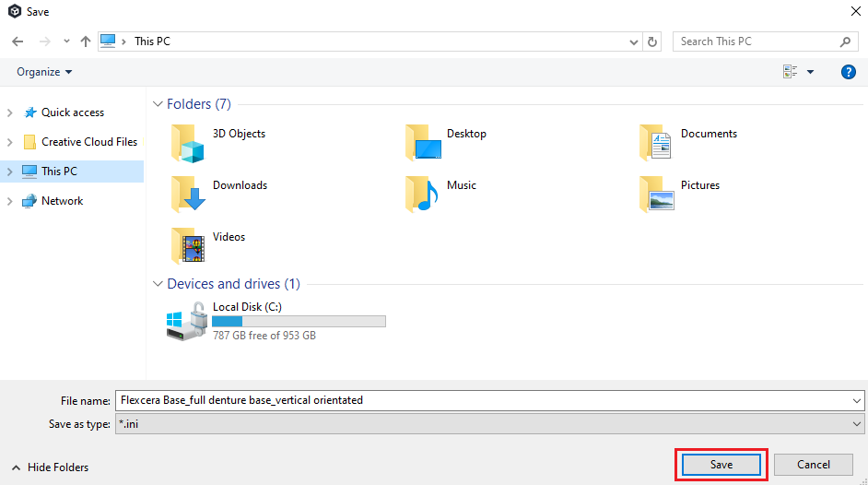Image resolution: width=868 pixels, height=485 pixels.
Task: Select the Downloads folder icon
Action: coord(188,194)
